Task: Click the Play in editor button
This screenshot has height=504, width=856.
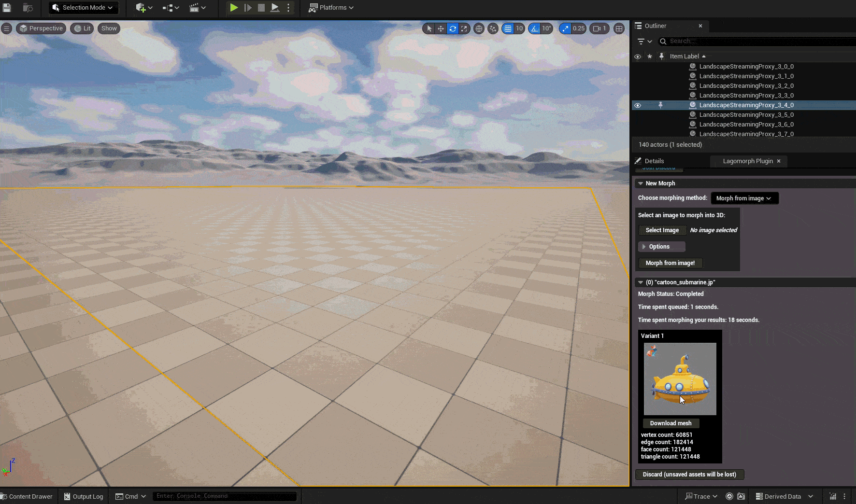Action: [x=234, y=8]
